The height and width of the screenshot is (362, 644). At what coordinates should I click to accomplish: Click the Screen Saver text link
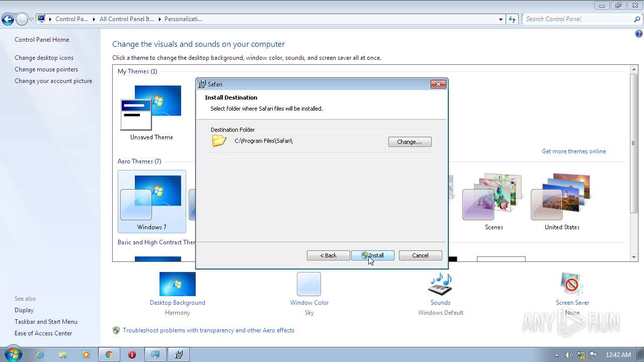pos(572,303)
